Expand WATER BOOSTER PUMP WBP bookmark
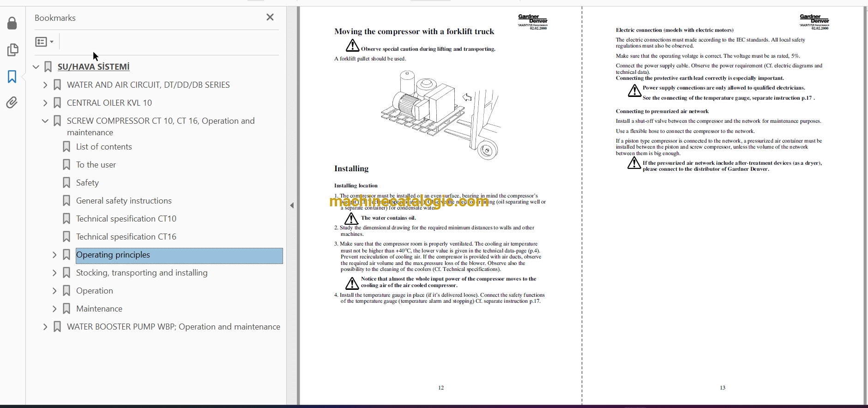This screenshot has height=408, width=868. (x=45, y=327)
